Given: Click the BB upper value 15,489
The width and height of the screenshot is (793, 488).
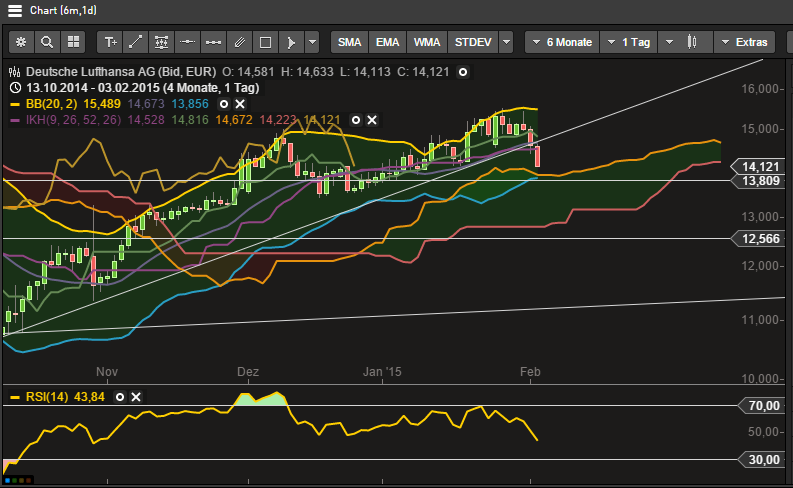Looking at the screenshot, I should tap(102, 104).
